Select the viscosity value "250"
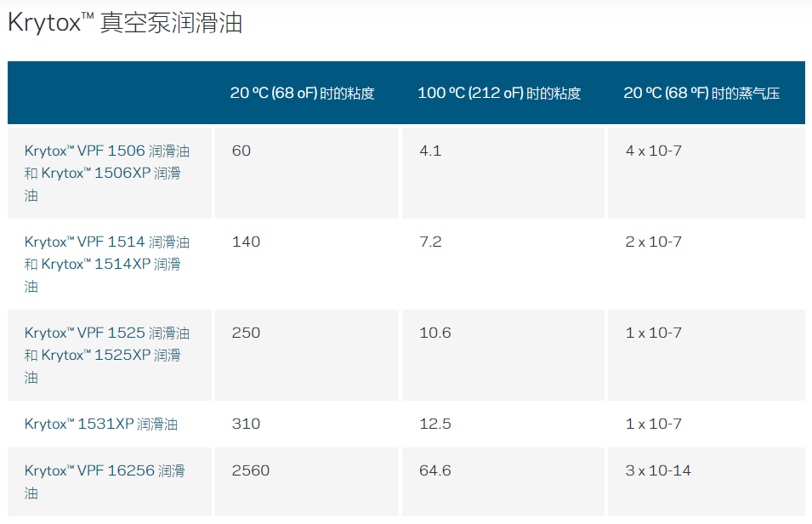 click(246, 333)
